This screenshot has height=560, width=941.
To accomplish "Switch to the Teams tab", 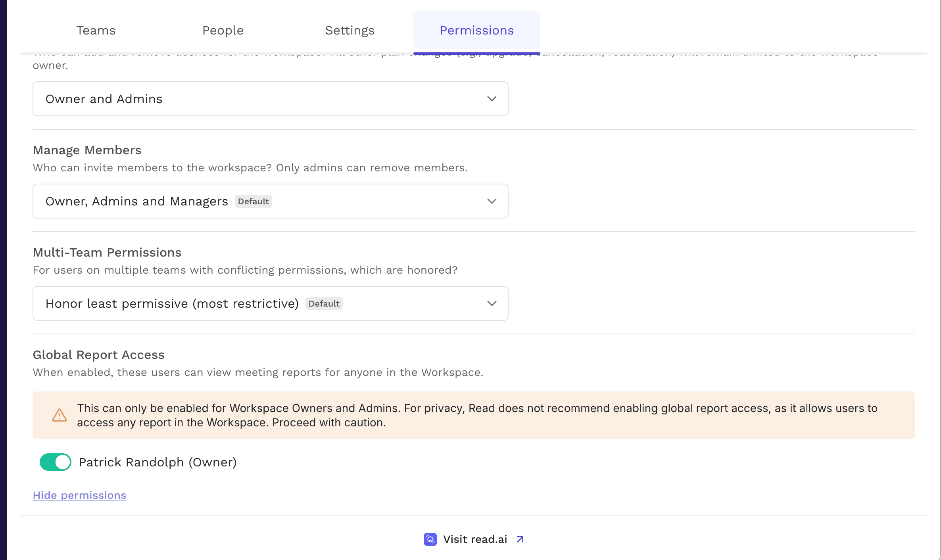I will pyautogui.click(x=96, y=30).
